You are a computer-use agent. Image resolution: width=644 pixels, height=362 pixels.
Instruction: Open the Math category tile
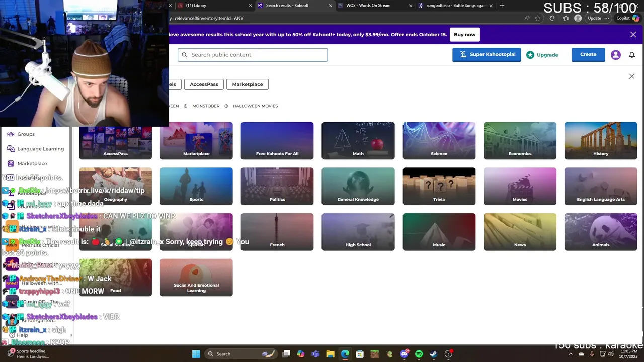pos(358,141)
